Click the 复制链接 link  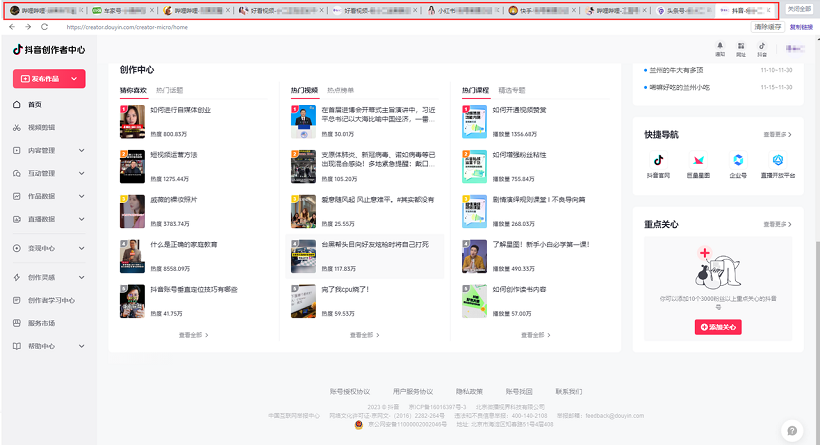[x=801, y=27]
